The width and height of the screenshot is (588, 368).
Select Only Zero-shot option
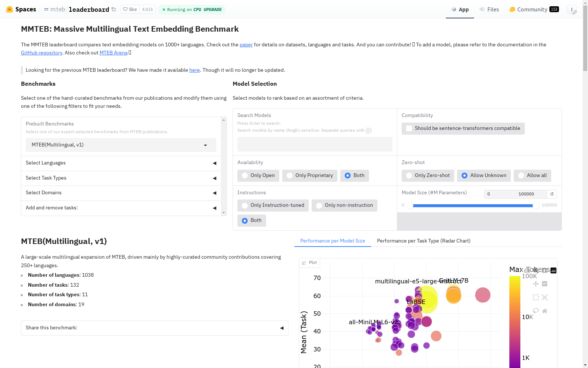428,176
